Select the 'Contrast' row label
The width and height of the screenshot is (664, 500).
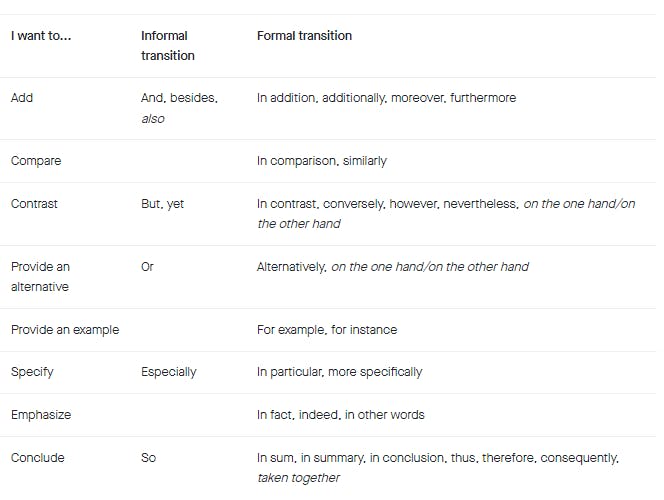[x=34, y=204]
